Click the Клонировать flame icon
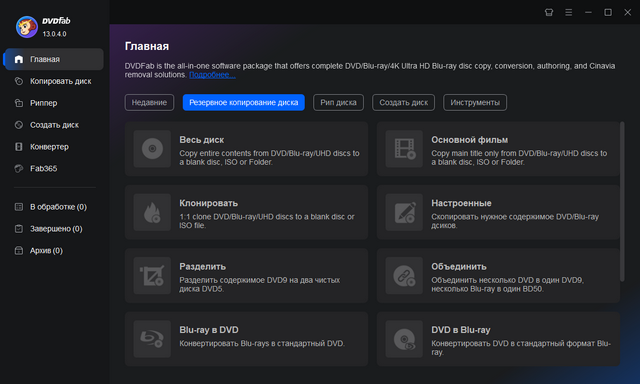 pos(152,212)
